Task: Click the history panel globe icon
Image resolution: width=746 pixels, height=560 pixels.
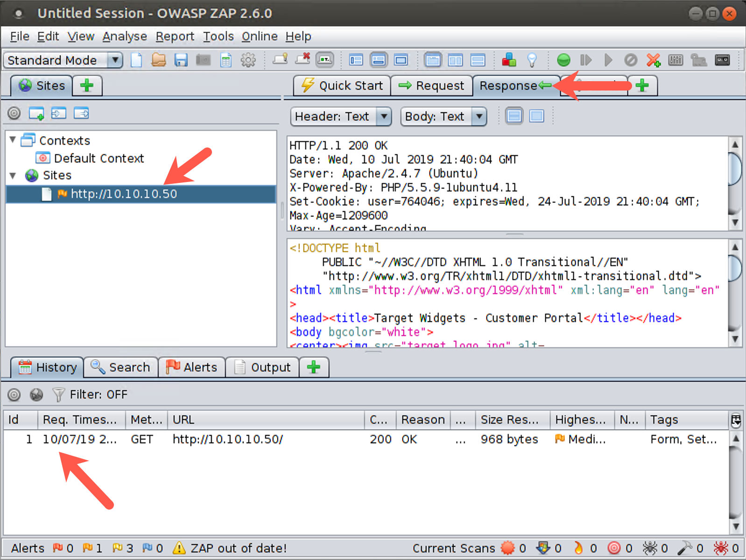Action: click(x=36, y=395)
